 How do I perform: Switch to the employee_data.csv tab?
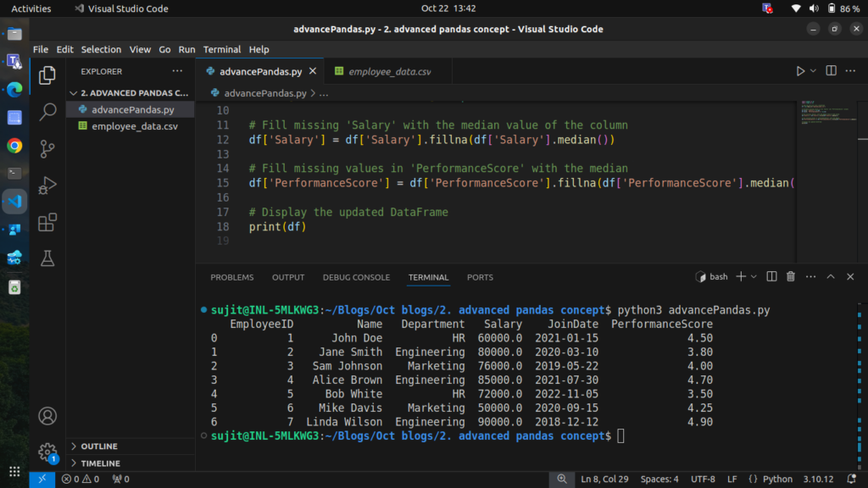coord(389,72)
